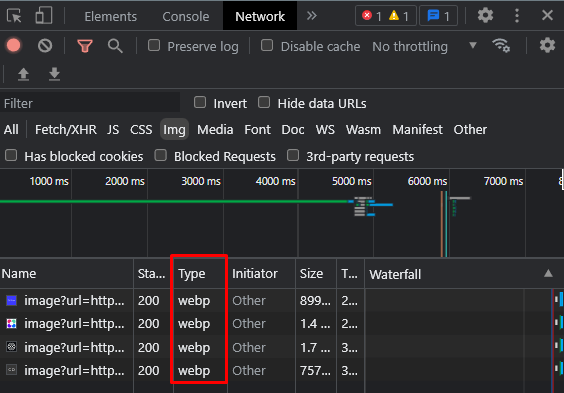Switch to the Console tab

(186, 17)
